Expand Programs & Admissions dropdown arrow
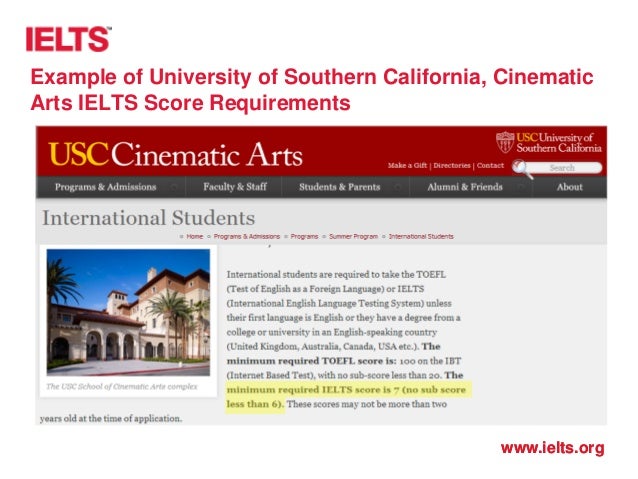Screen dimensions: 638x479 pos(174,187)
